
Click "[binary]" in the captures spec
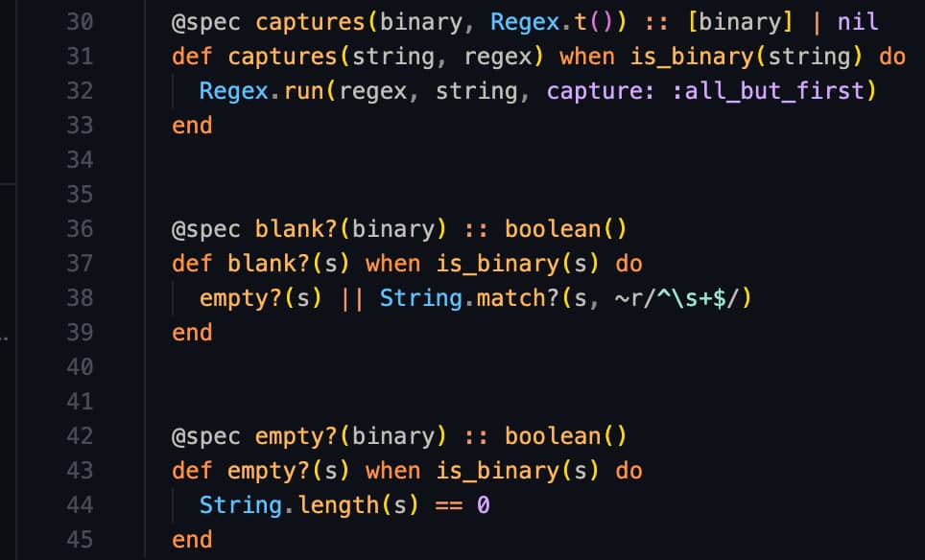(x=741, y=22)
